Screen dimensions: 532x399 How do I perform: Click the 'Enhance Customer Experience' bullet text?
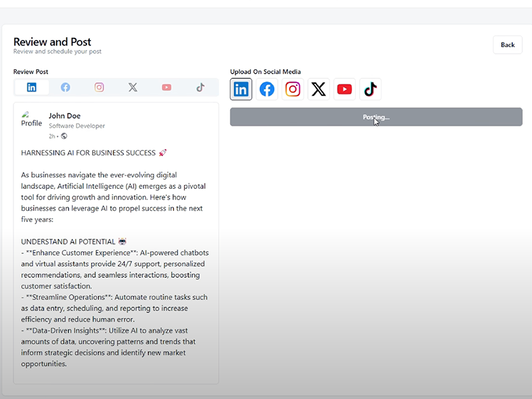tap(115, 269)
